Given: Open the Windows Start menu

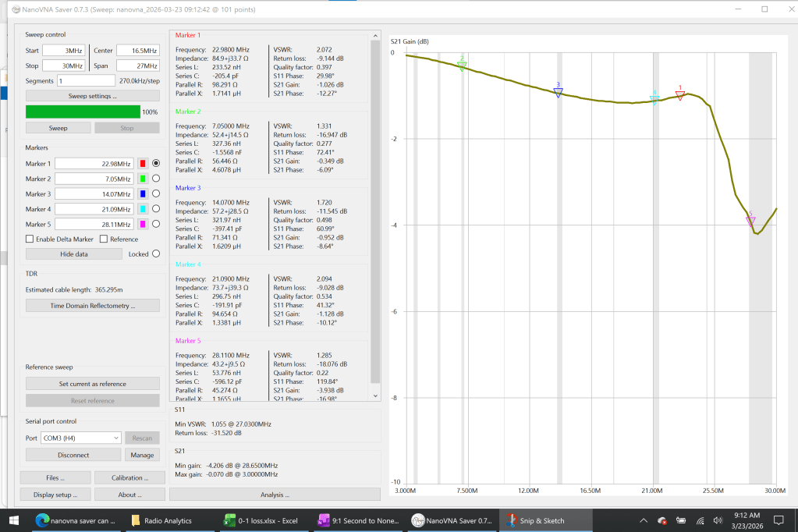Looking at the screenshot, I should click(x=14, y=520).
